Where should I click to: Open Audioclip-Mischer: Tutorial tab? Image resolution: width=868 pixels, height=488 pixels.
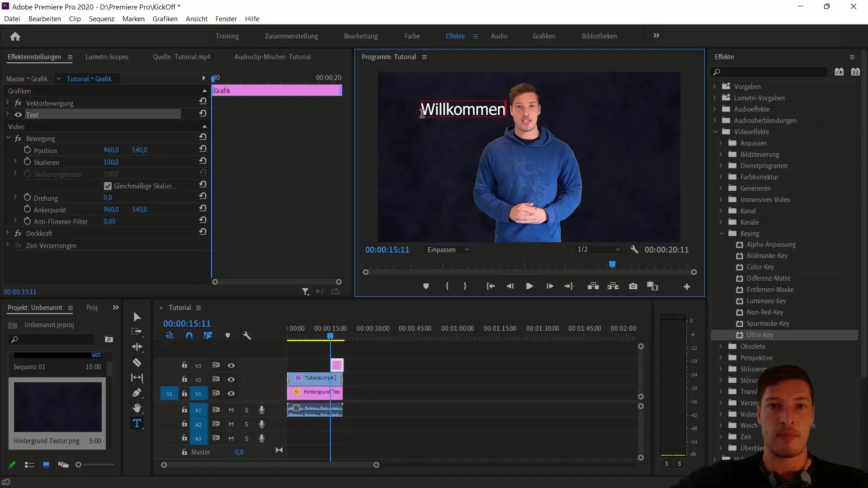click(x=273, y=56)
